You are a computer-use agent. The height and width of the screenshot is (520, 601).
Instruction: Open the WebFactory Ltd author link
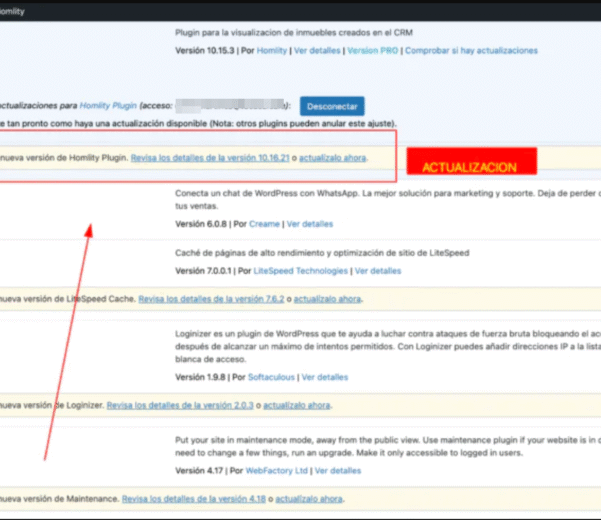click(x=276, y=470)
